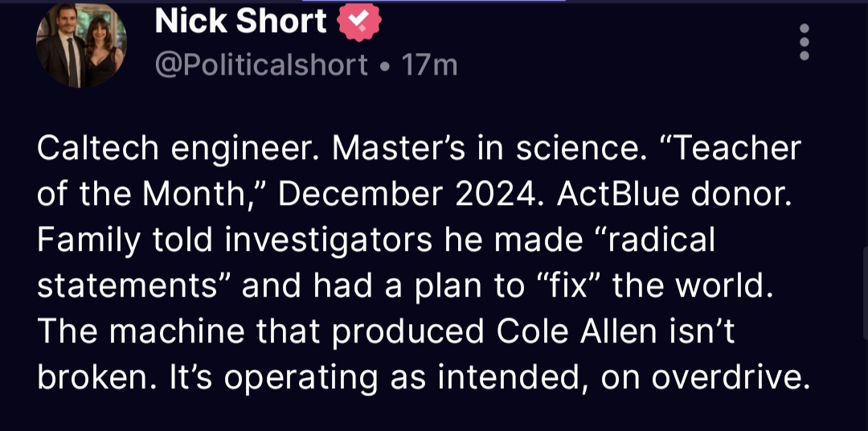868x431 pixels.
Task: Open Nick Short's profile picture
Action: [81, 43]
